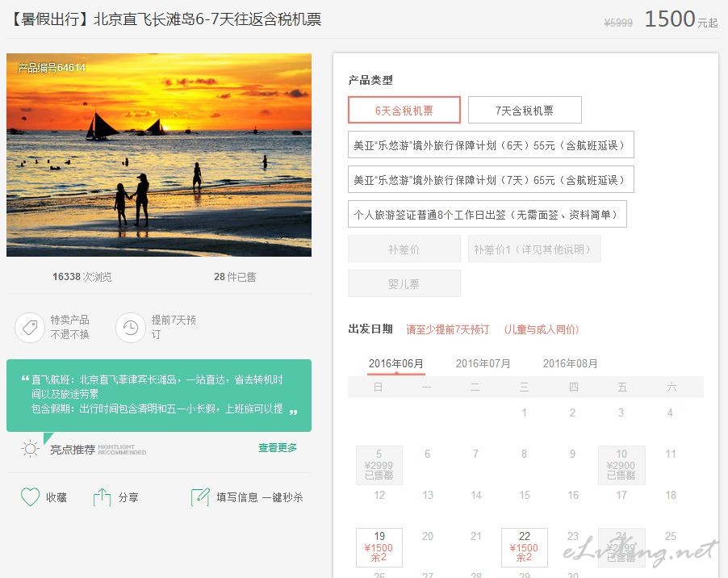Click sold-out date 10 at ¥2900

621,465
